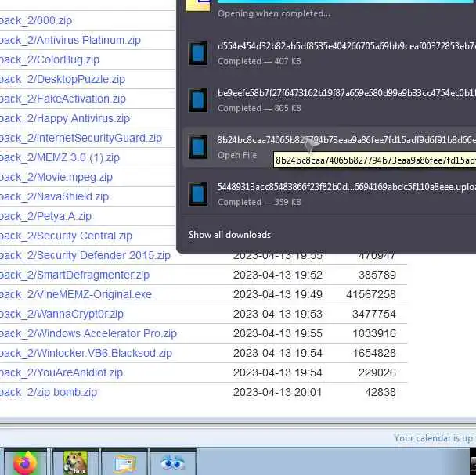
Task: Click Open File under 8b24bc8caa download
Action: click(x=237, y=155)
